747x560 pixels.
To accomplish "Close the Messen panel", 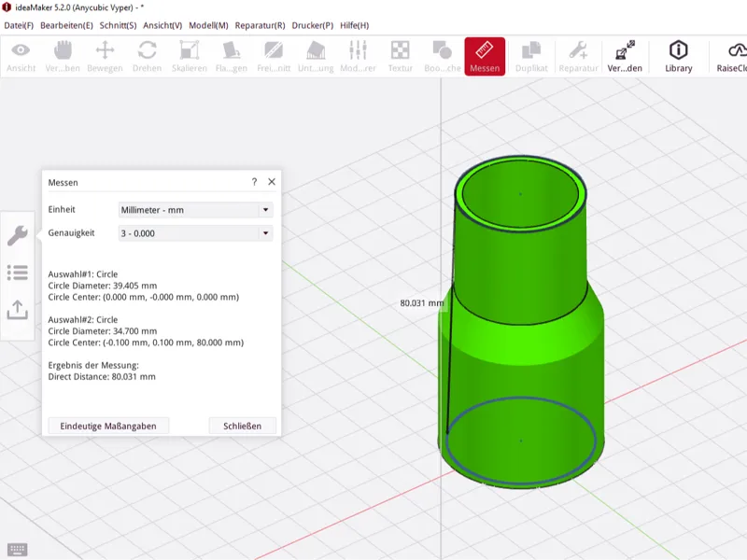I will [272, 181].
